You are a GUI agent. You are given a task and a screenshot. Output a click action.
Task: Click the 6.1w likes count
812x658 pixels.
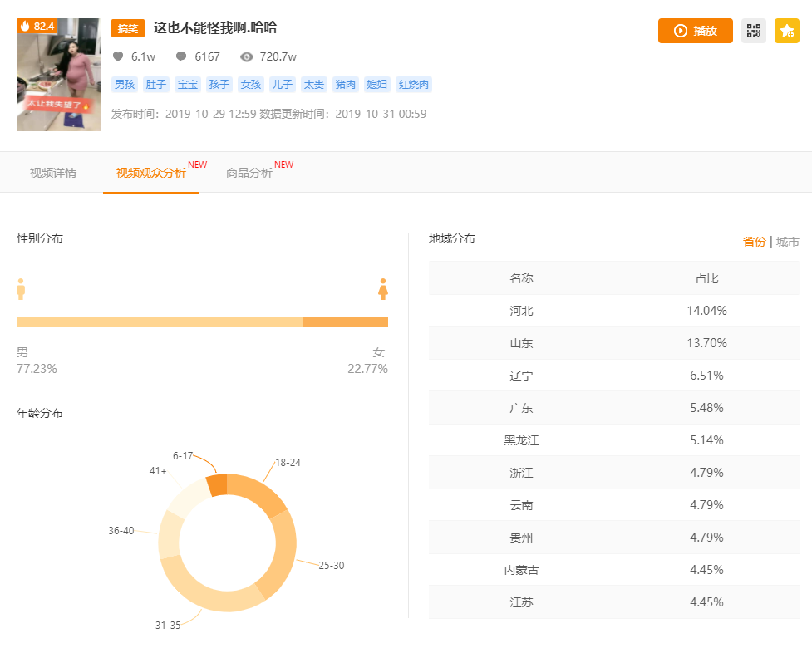pyautogui.click(x=143, y=56)
